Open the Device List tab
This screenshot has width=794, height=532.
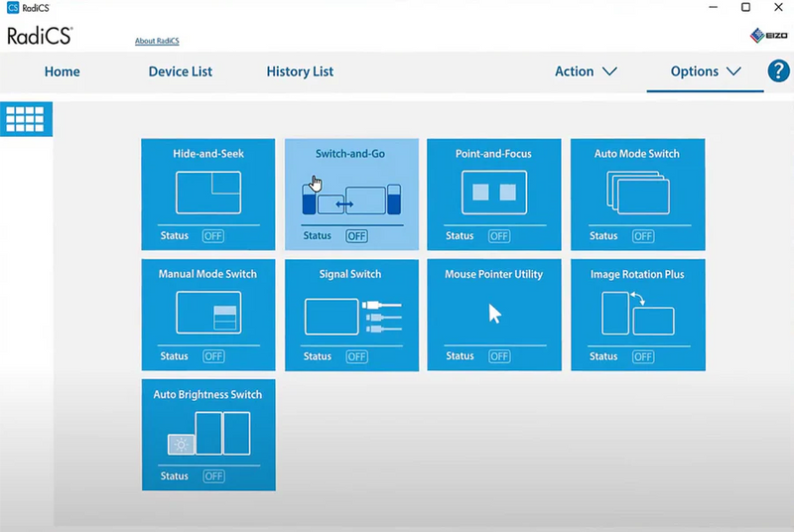tap(181, 71)
